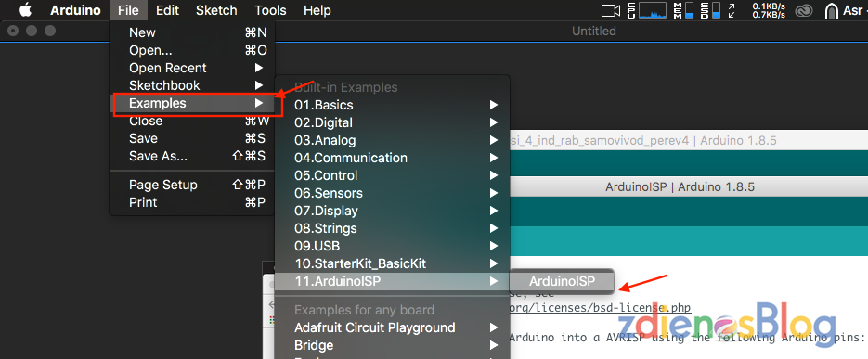The width and height of the screenshot is (868, 359).
Task: Expand the Bridge examples submenu
Action: click(x=393, y=345)
